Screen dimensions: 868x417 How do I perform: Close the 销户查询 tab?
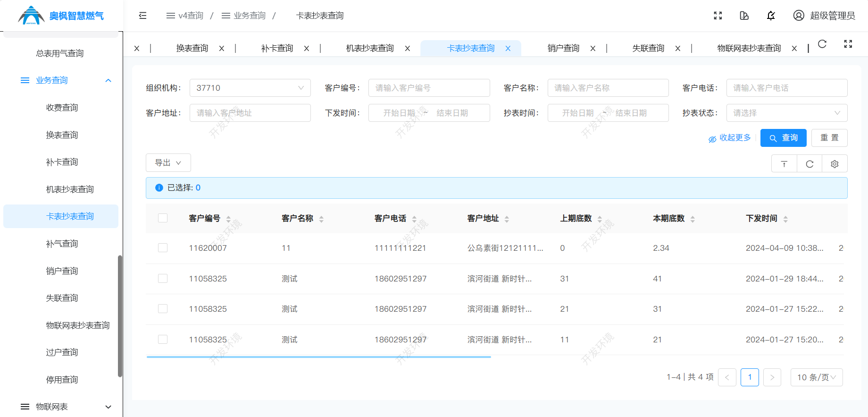[x=593, y=48]
